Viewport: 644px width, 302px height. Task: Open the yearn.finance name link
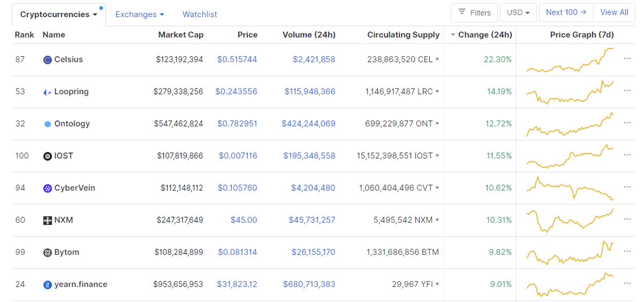click(x=81, y=285)
